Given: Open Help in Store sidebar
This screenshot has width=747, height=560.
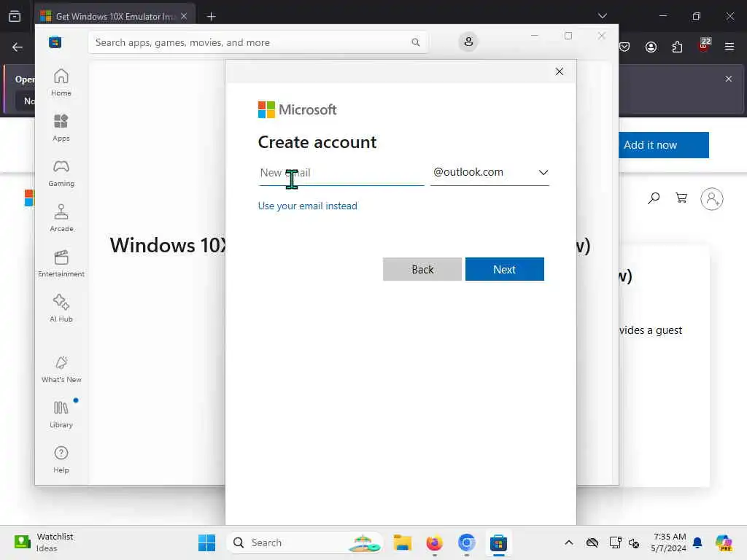Looking at the screenshot, I should click(61, 459).
